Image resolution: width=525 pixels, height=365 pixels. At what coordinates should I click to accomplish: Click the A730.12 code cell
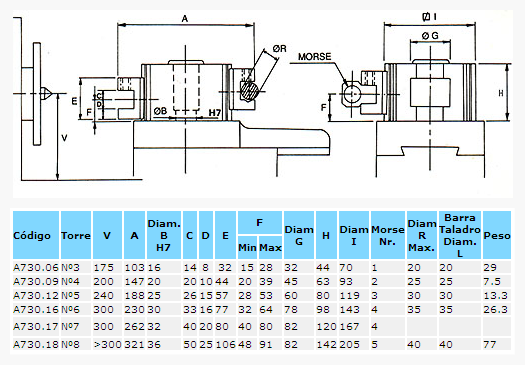(x=36, y=296)
